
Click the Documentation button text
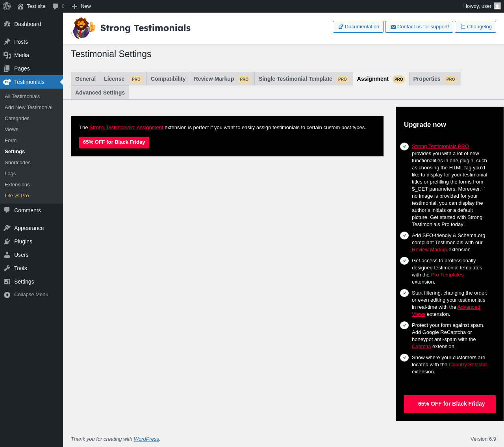coord(362,27)
